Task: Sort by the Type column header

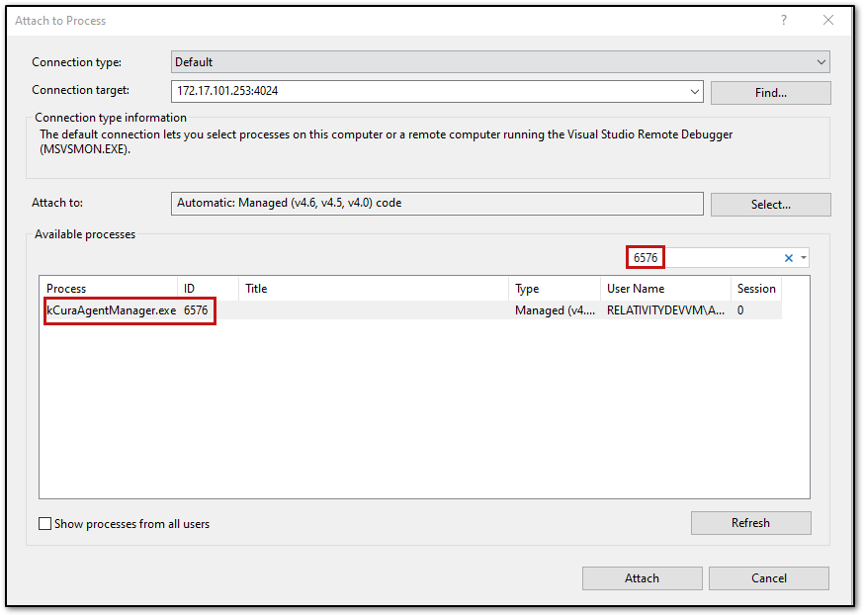Action: [x=555, y=288]
